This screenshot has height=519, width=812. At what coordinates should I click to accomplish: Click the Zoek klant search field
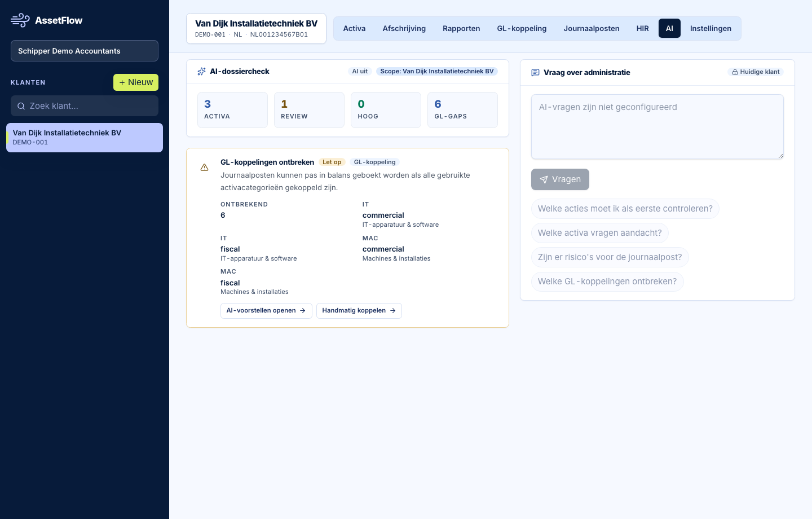coord(85,106)
